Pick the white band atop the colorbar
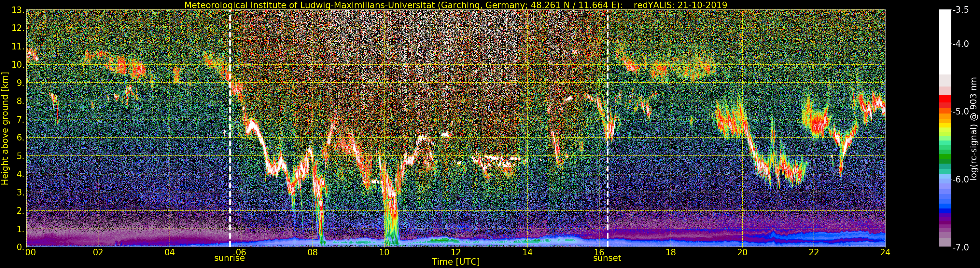 click(x=945, y=42)
